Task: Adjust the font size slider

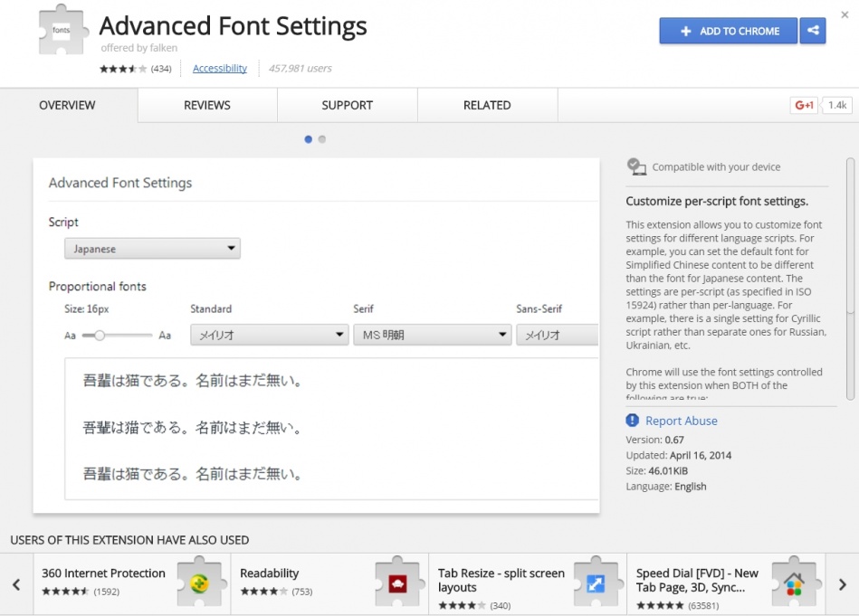Action: click(x=100, y=335)
